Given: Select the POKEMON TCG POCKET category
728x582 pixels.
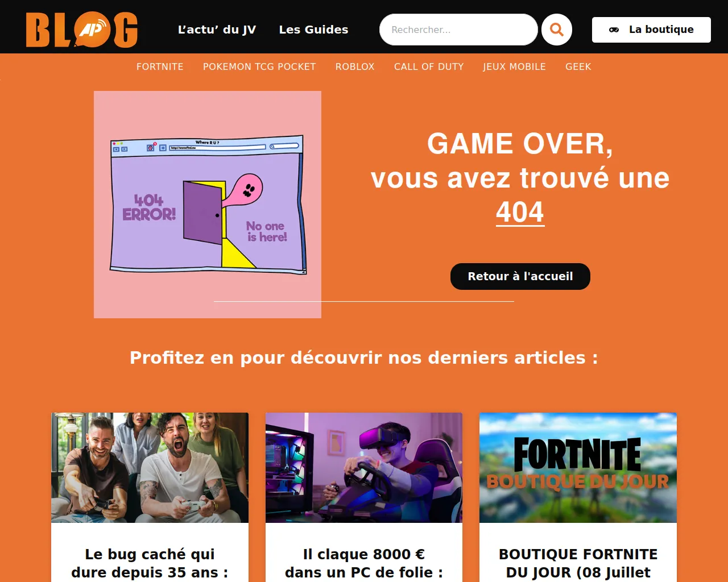Looking at the screenshot, I should coord(259,66).
